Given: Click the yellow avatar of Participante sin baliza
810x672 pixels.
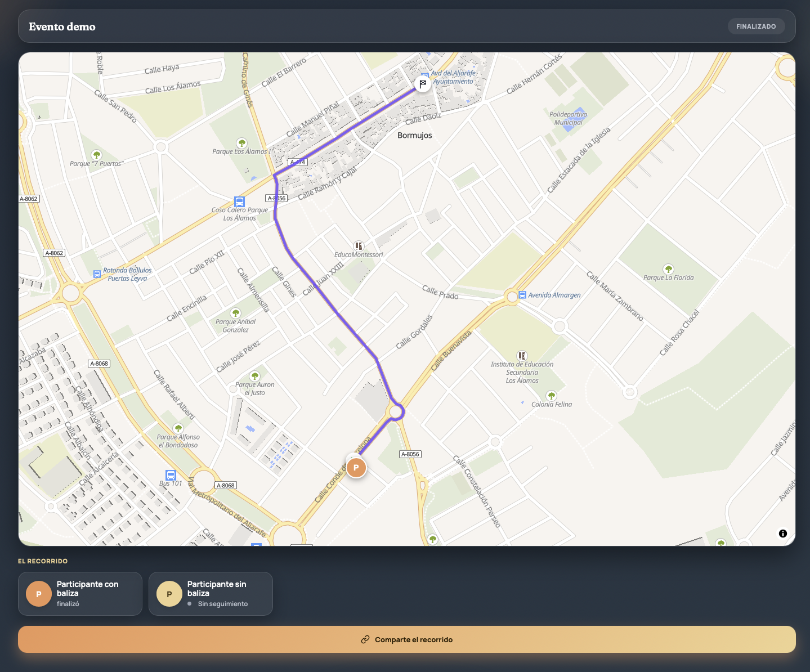Looking at the screenshot, I should [169, 594].
